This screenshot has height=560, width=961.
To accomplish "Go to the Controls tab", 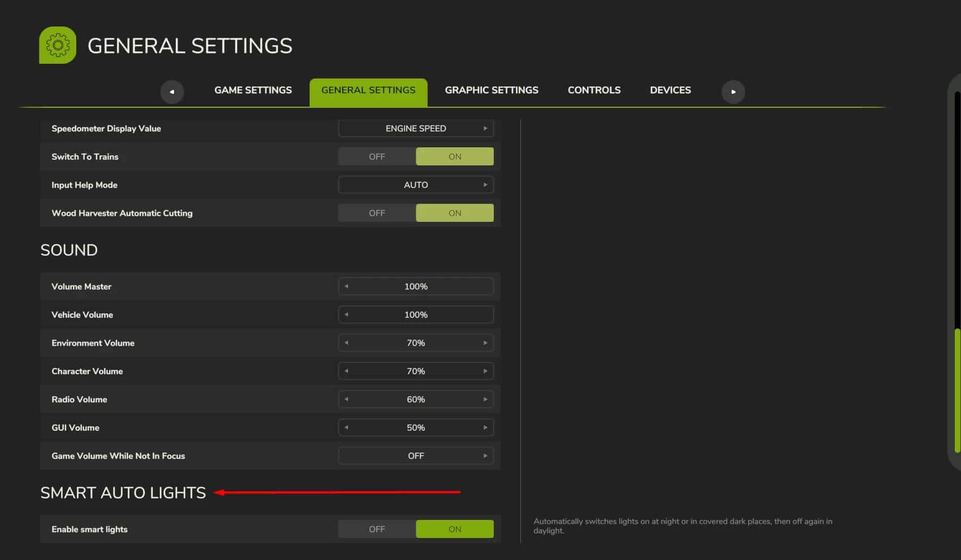I will (x=594, y=90).
